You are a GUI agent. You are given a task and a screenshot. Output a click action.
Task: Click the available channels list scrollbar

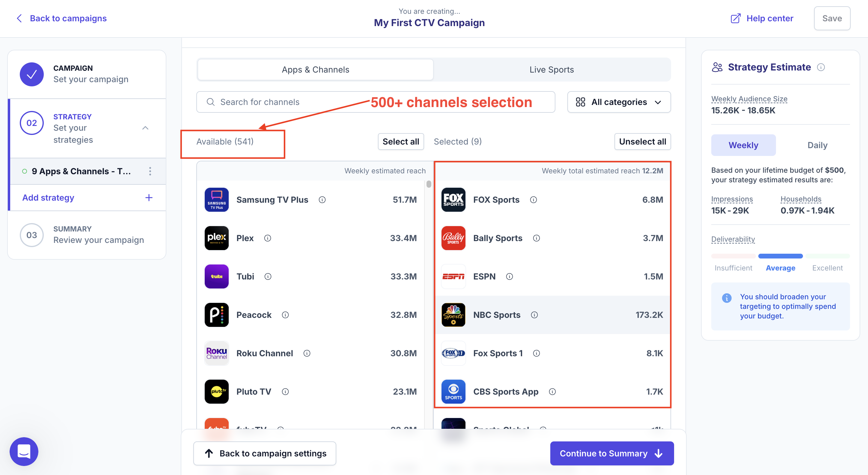pos(429,184)
